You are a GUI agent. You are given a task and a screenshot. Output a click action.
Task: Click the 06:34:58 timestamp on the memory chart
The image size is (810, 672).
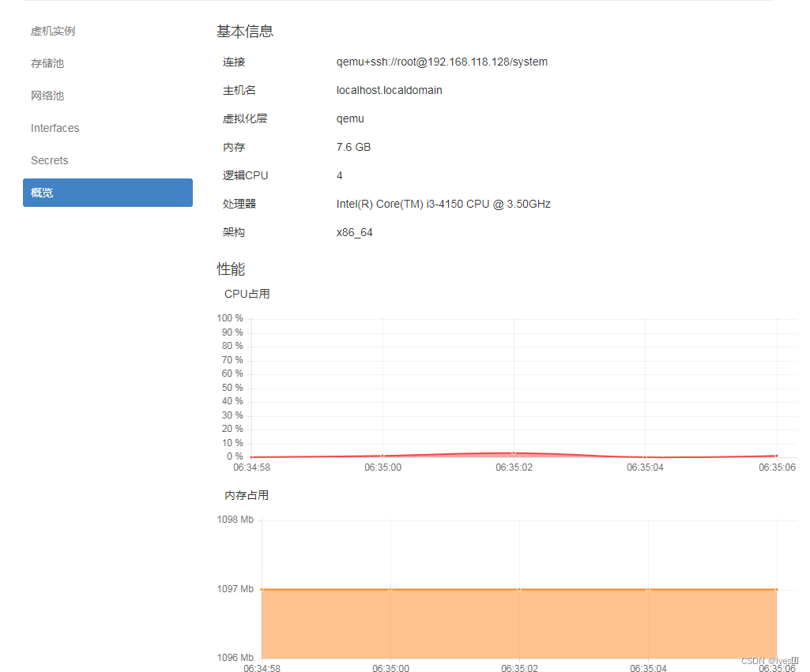pos(262,667)
